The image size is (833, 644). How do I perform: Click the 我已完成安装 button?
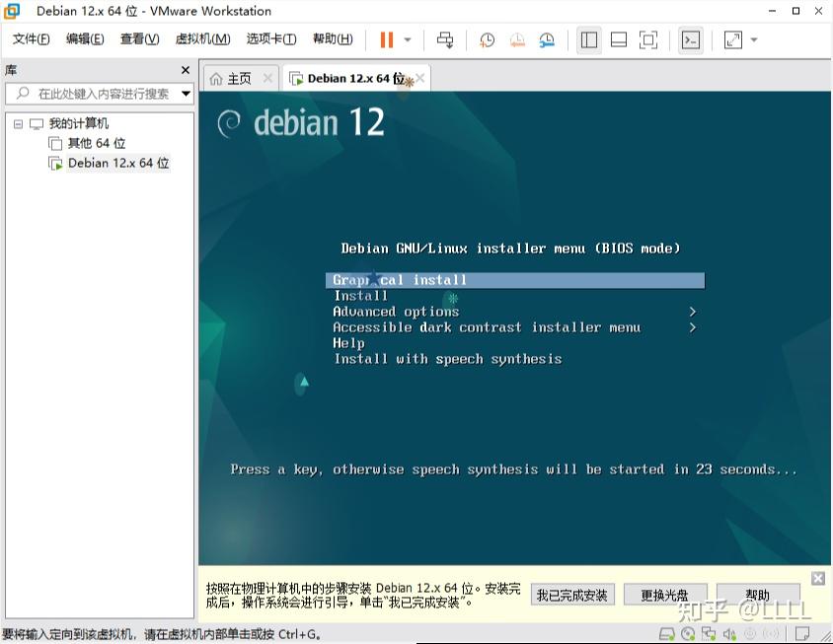point(572,595)
